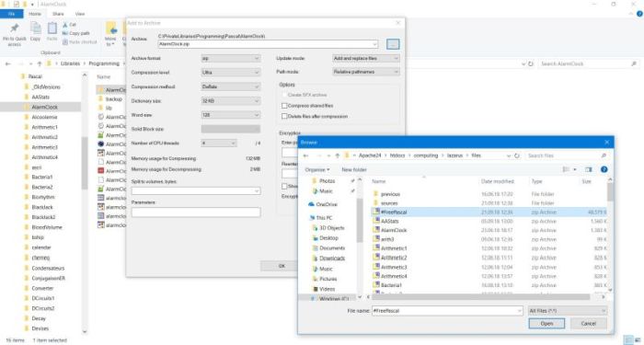The width and height of the screenshot is (644, 345).
Task: Select Converter folder in Explorer tree
Action: coord(42,288)
